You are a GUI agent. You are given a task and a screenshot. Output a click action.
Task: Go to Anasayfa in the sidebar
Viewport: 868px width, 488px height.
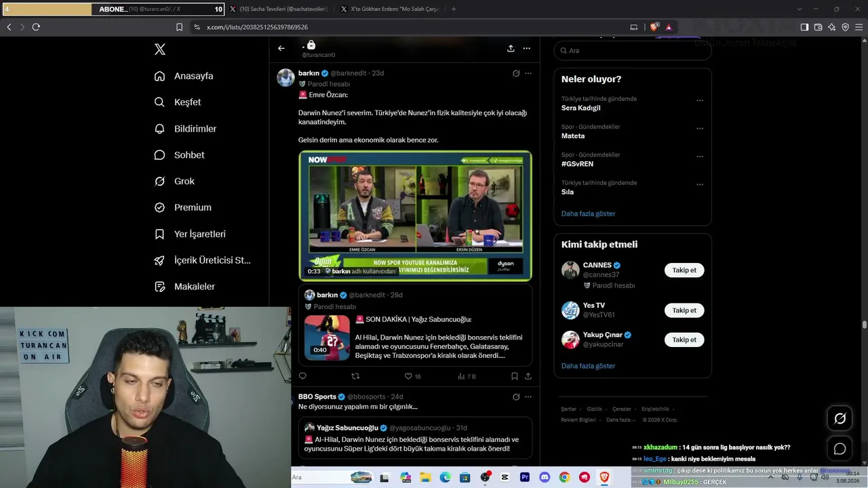pyautogui.click(x=184, y=76)
